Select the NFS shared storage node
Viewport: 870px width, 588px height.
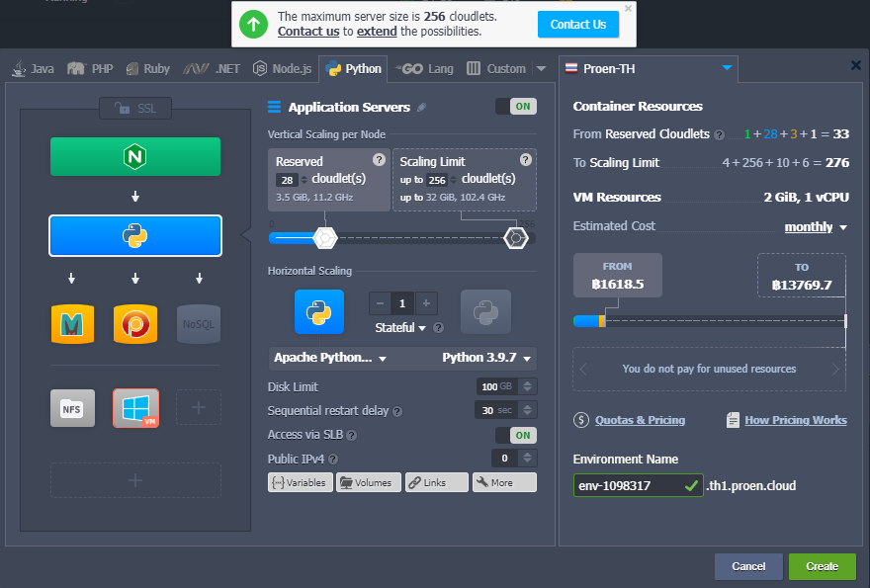coord(72,408)
